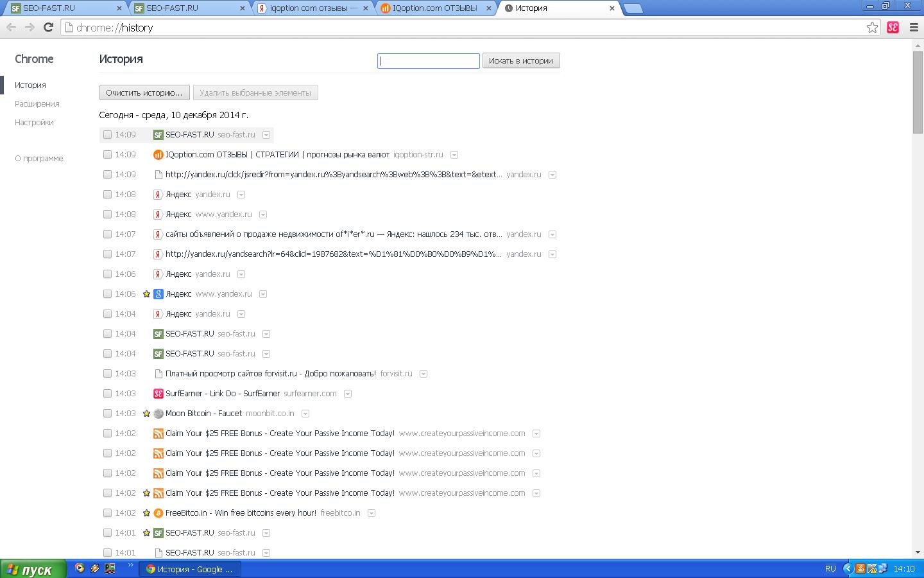Click the third quick launch icon in taskbar
Screen dimensions: 924x578
coord(110,568)
